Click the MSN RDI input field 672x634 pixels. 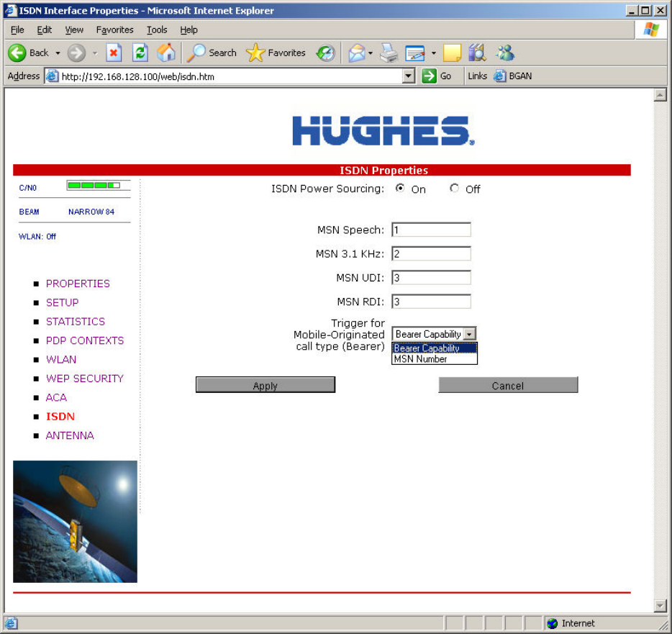[x=431, y=302]
